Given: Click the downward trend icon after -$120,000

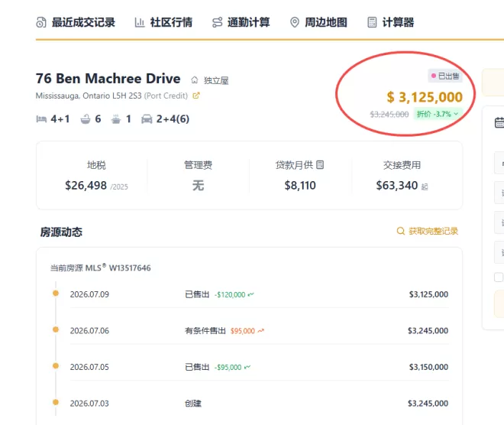Looking at the screenshot, I should (250, 294).
